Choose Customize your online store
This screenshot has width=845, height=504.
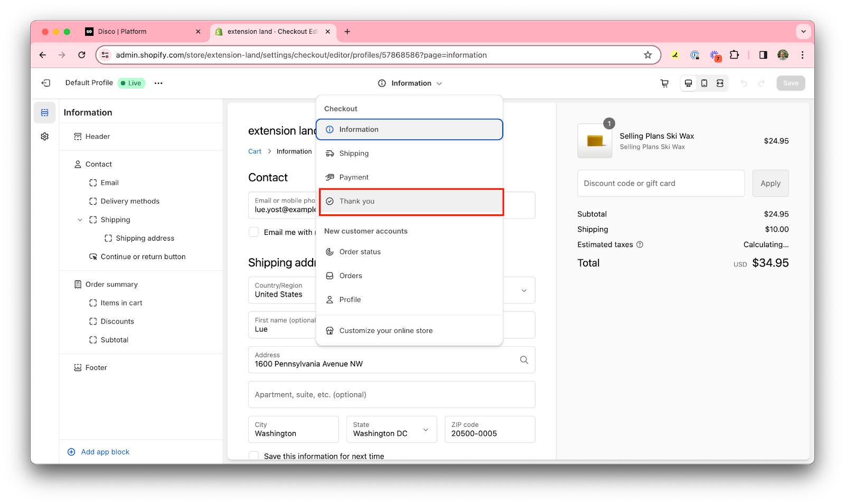(x=409, y=331)
